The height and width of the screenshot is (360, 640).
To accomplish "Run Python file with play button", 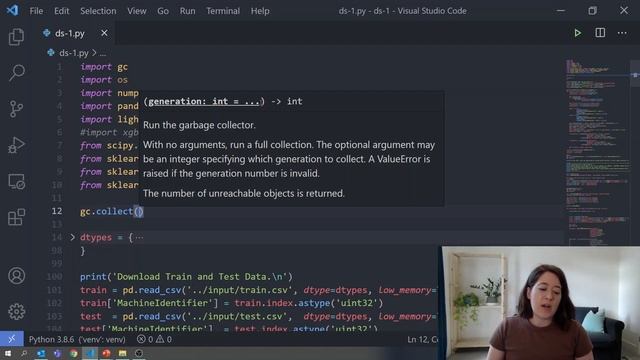I will click(x=577, y=33).
